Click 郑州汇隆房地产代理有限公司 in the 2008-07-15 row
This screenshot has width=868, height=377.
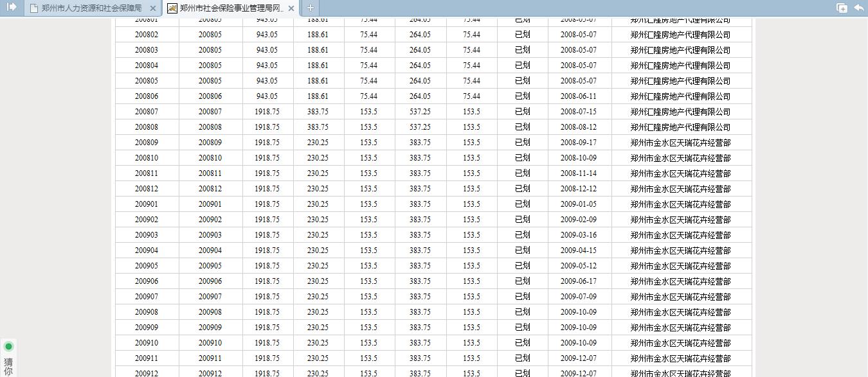tap(680, 112)
